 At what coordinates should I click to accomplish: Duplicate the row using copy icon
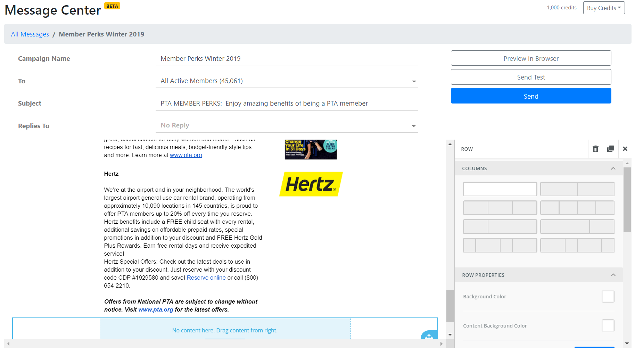610,149
